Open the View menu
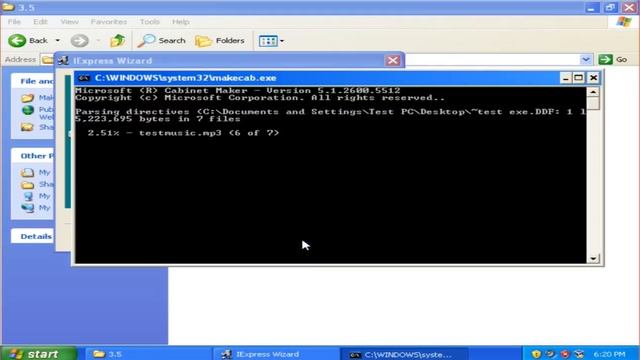Screen dimensions: 640x360 (69, 22)
